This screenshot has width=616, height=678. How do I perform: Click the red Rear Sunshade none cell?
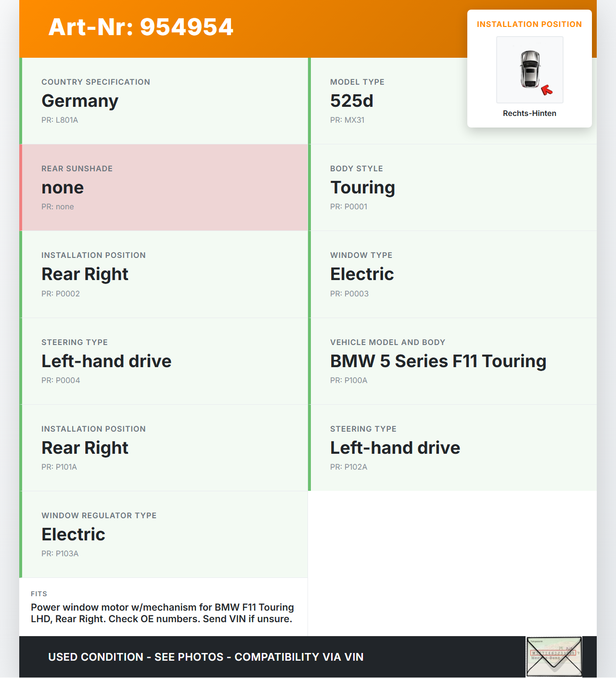click(164, 188)
